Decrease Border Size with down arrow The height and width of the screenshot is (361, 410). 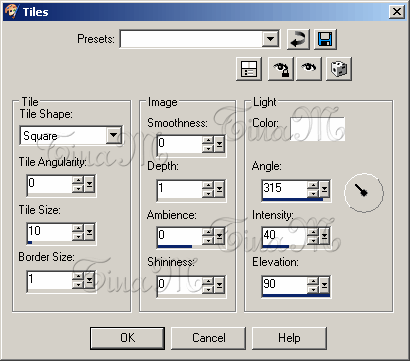coord(78,284)
